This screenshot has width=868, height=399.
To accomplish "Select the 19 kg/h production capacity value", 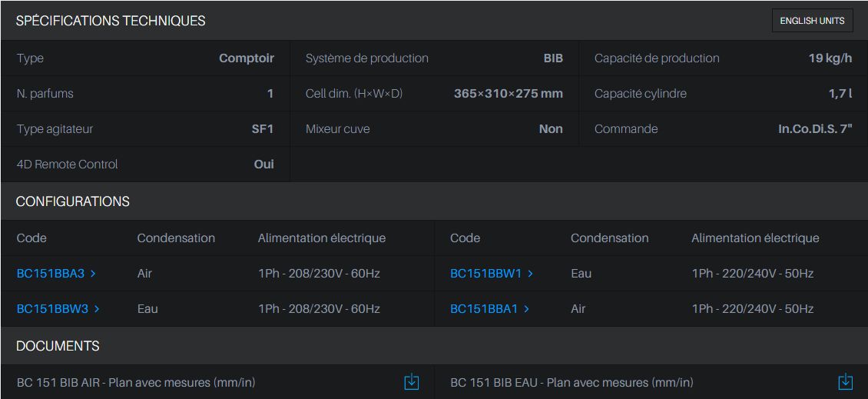I will [830, 58].
